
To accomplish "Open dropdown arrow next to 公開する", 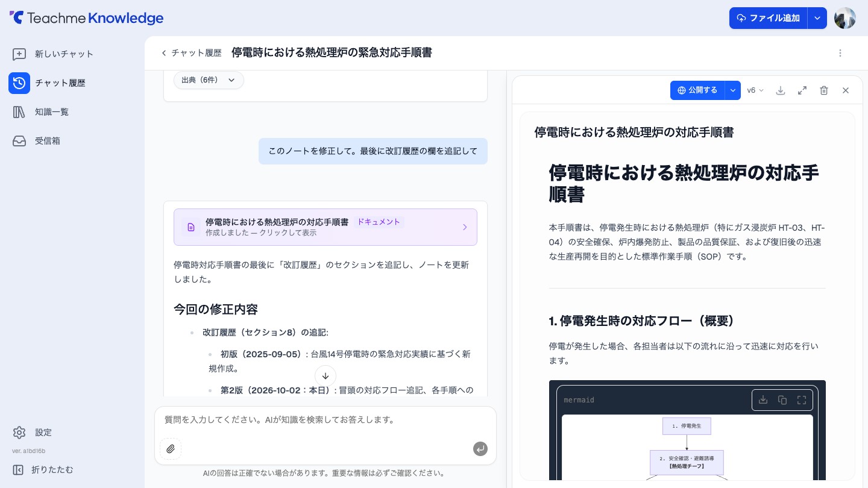I will pos(733,90).
